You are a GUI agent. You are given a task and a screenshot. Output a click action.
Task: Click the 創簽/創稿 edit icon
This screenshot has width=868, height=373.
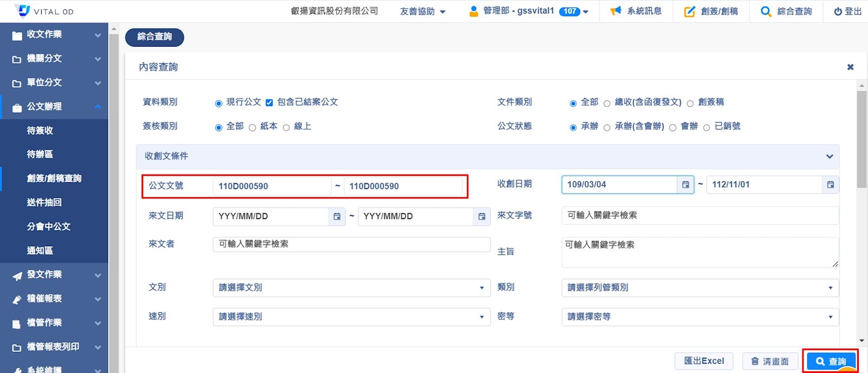689,11
